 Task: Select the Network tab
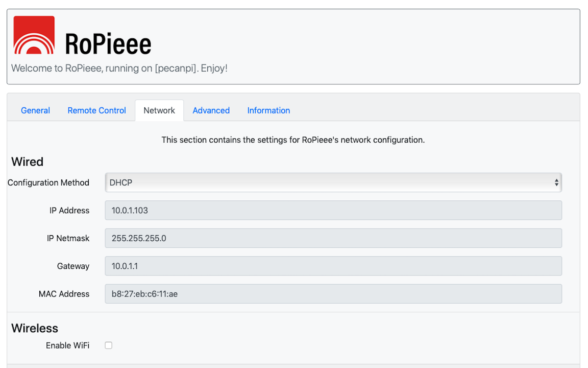click(x=159, y=110)
